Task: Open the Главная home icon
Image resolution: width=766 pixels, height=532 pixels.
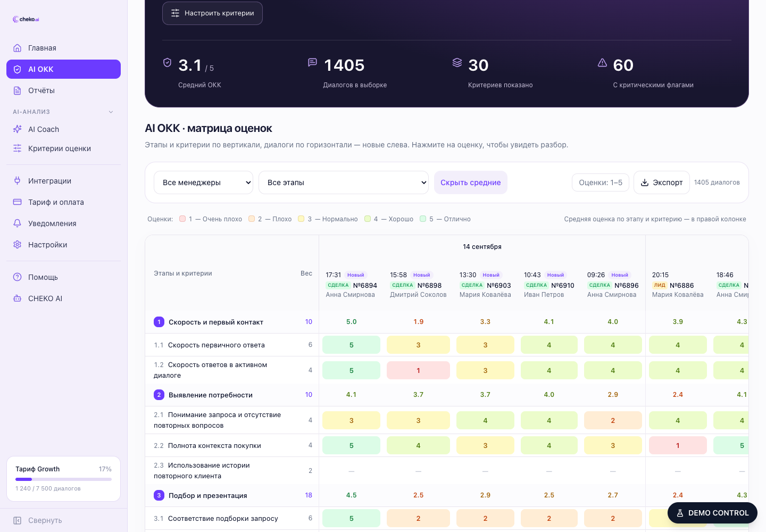Action: (18, 48)
